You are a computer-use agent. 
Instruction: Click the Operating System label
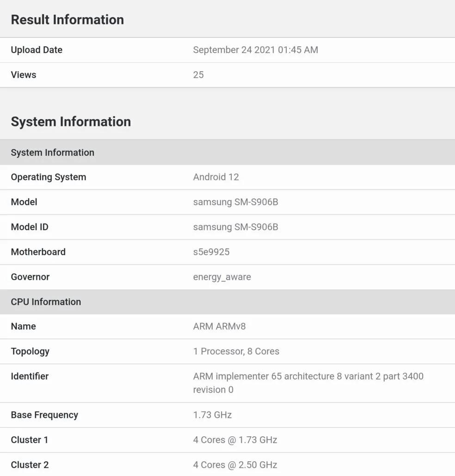pyautogui.click(x=48, y=177)
